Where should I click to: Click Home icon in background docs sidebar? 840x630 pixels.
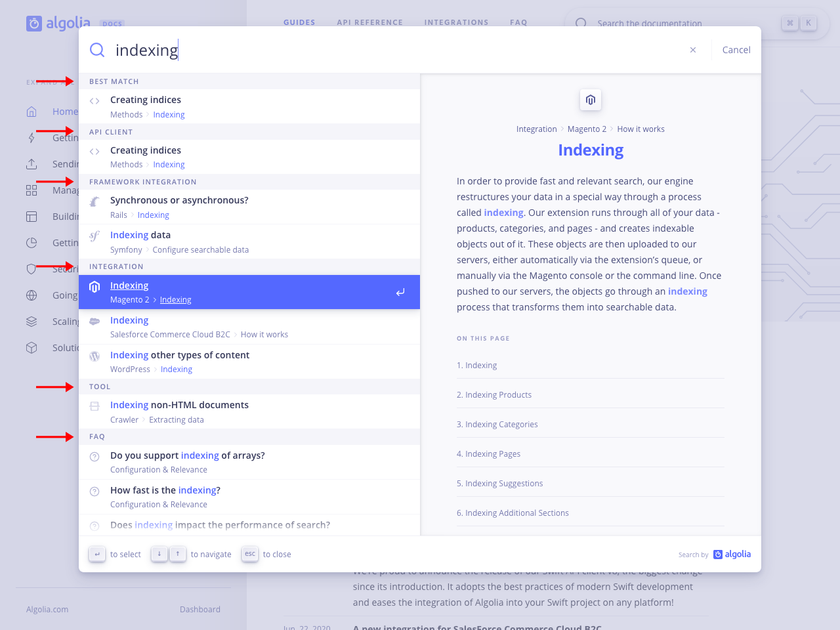pyautogui.click(x=31, y=112)
